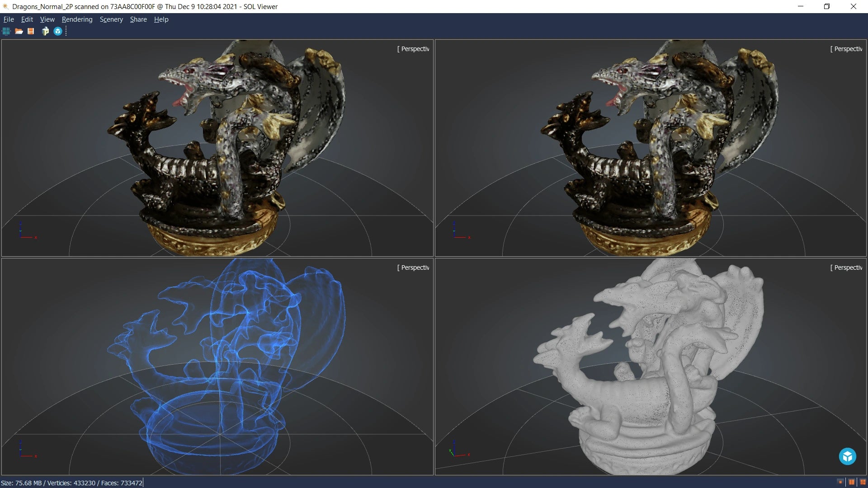Click the axis gizmo in wireframe viewport
The height and width of the screenshot is (488, 868).
[x=460, y=449]
